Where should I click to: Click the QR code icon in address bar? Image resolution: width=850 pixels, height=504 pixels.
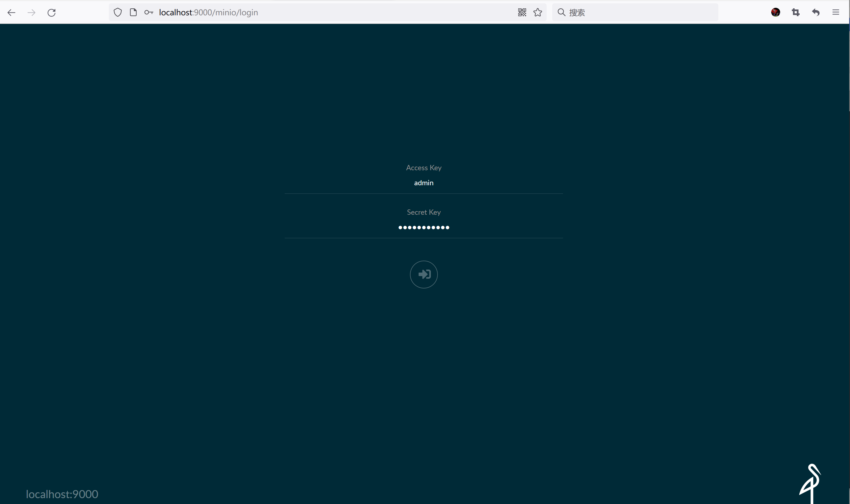522,13
